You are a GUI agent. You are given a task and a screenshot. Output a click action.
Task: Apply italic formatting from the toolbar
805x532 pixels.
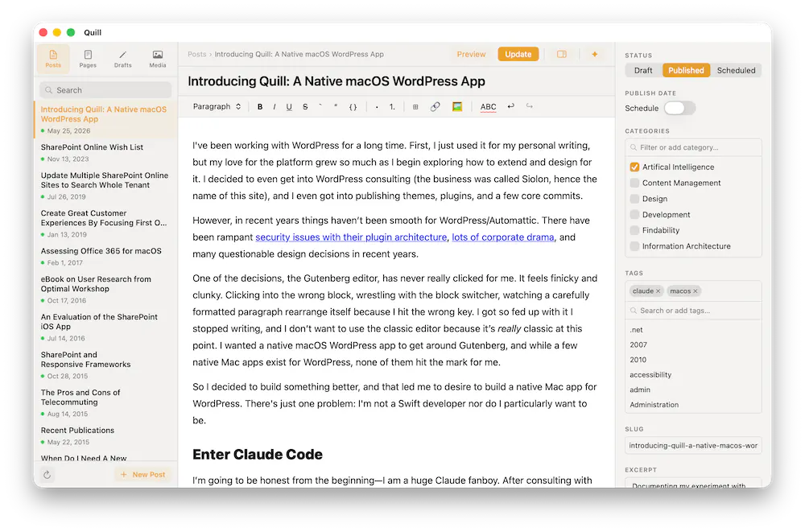(x=275, y=107)
